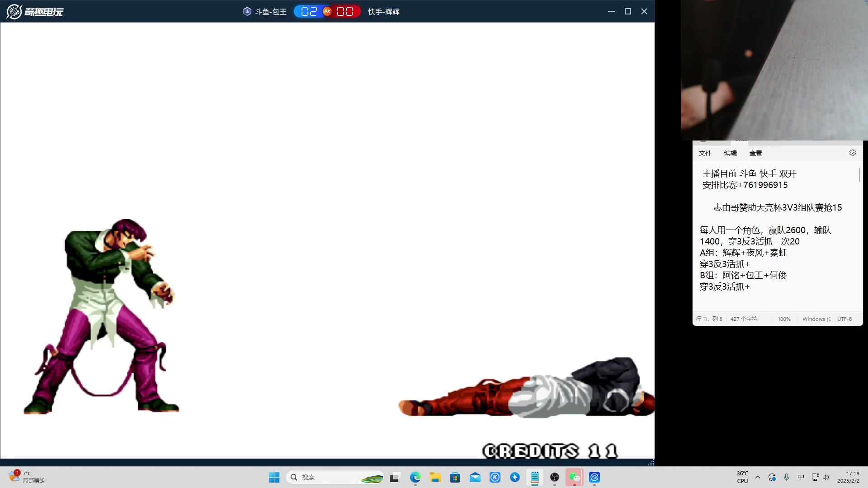Open File Explorer from the taskbar
Viewport: 868px width, 488px height.
[435, 477]
